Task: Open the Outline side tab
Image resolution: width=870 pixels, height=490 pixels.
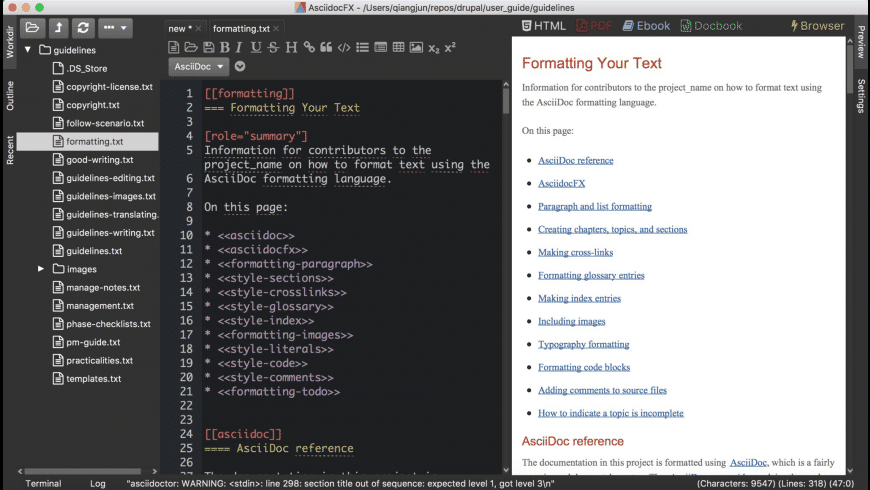Action: [10, 96]
